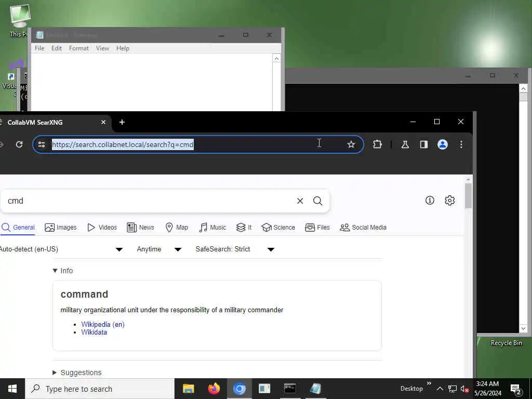Image resolution: width=532 pixels, height=399 pixels.
Task: Click Notepad scroll up arrow
Action: tap(276, 58)
